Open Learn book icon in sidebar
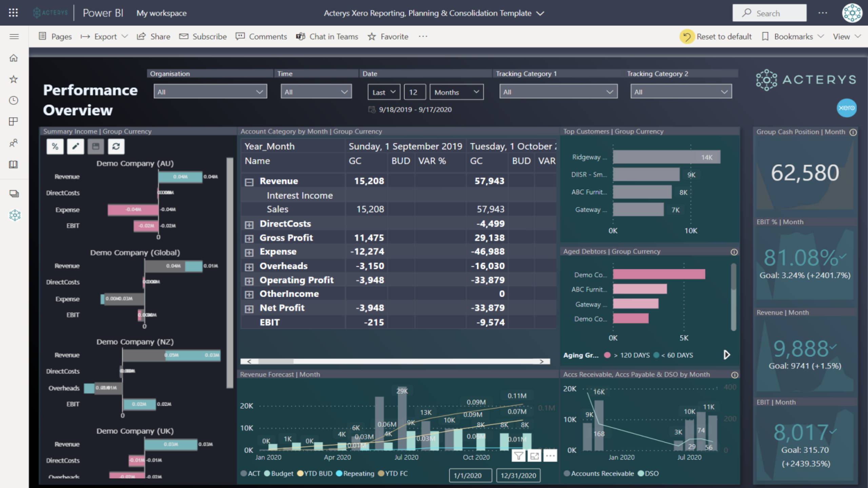 click(x=14, y=164)
